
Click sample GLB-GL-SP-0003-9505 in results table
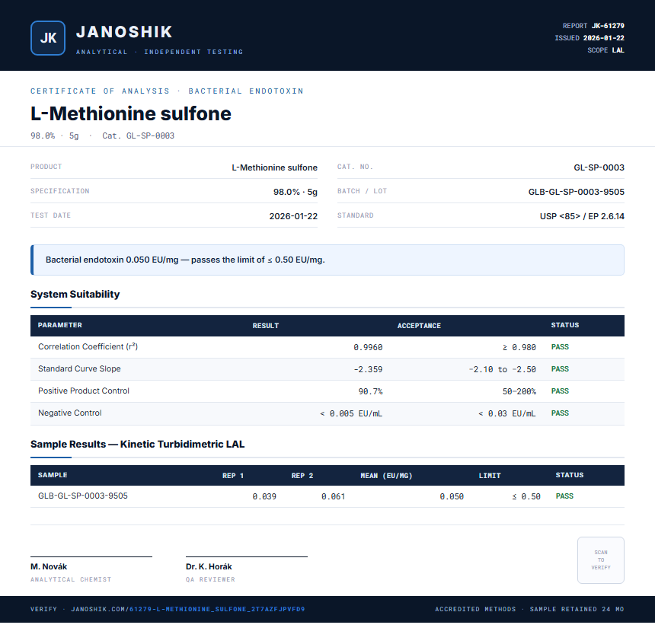pos(83,496)
